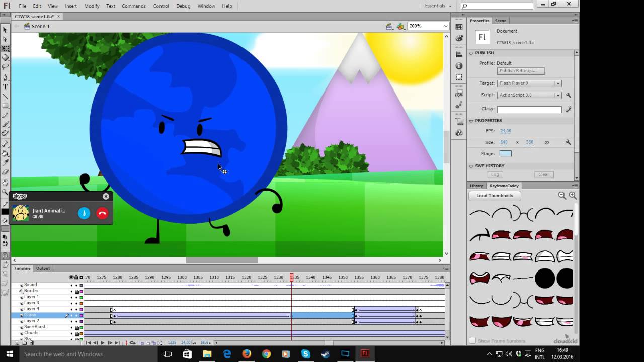Click the Edit Symbols icon above stage
Screen dimensions: 644x362
(x=400, y=26)
